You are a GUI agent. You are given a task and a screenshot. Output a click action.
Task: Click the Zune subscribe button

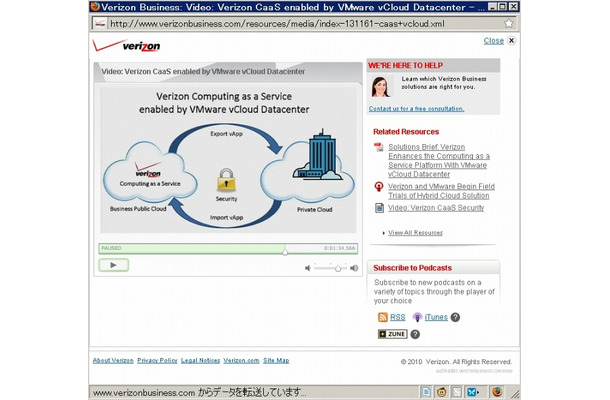393,334
